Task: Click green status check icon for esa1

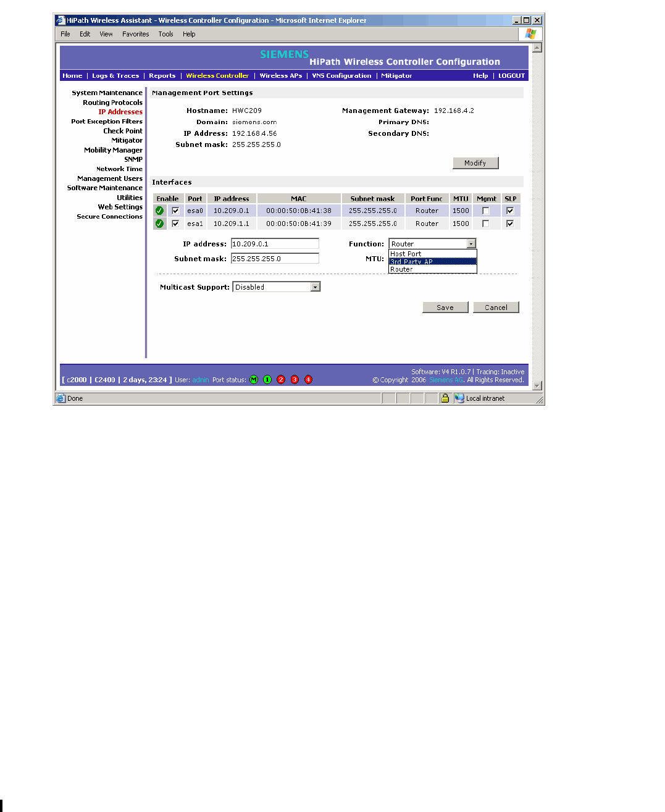Action: pos(160,224)
